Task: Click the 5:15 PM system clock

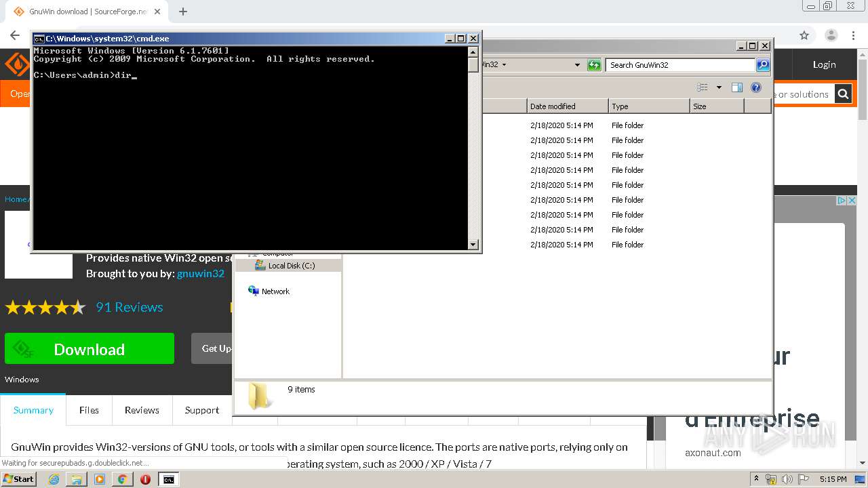Action: (x=833, y=479)
